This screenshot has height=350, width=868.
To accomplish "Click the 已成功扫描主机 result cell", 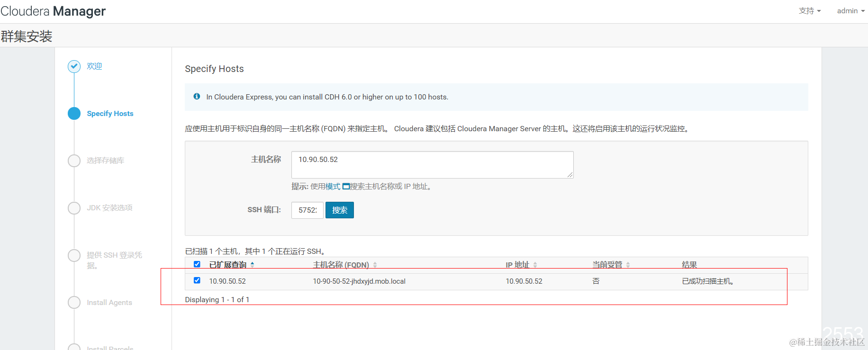I will point(708,281).
